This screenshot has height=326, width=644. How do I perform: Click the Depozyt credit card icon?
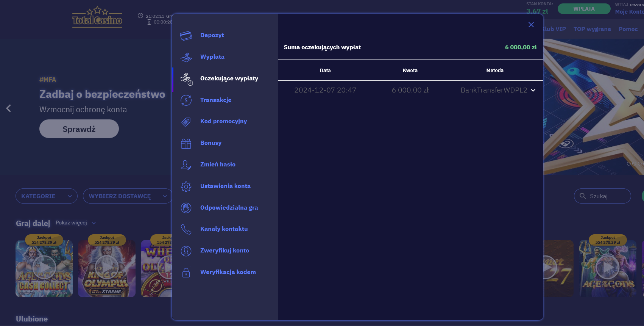click(x=186, y=36)
